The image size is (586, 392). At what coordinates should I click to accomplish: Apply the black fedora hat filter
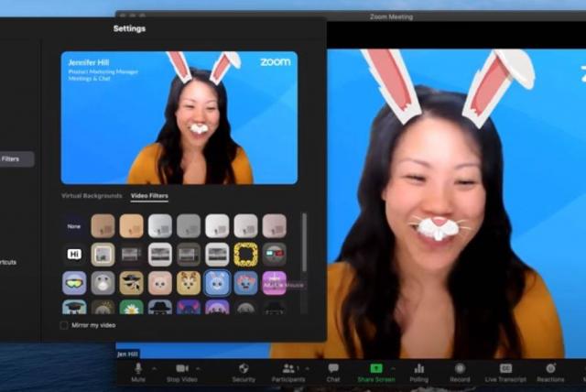click(x=160, y=307)
